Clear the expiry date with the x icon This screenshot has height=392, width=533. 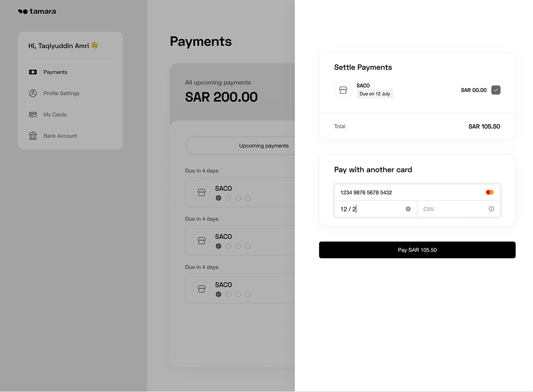(x=408, y=209)
